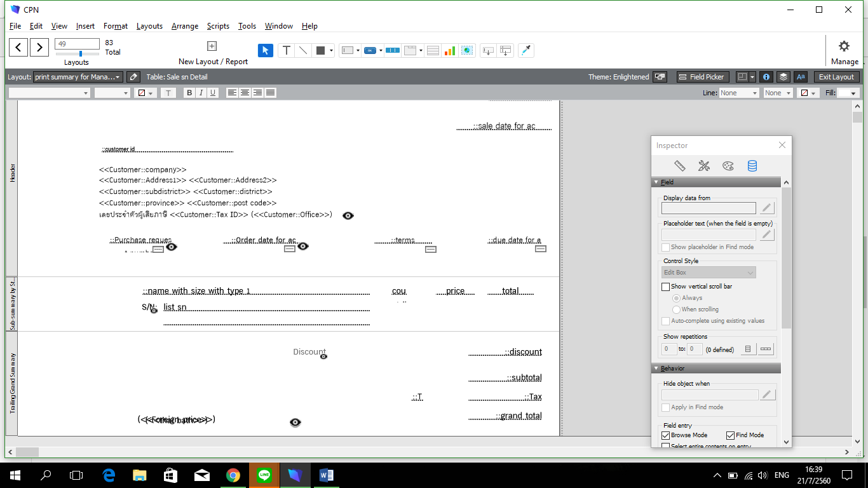The height and width of the screenshot is (488, 868).
Task: Click New Layout / Report icon
Action: click(212, 46)
